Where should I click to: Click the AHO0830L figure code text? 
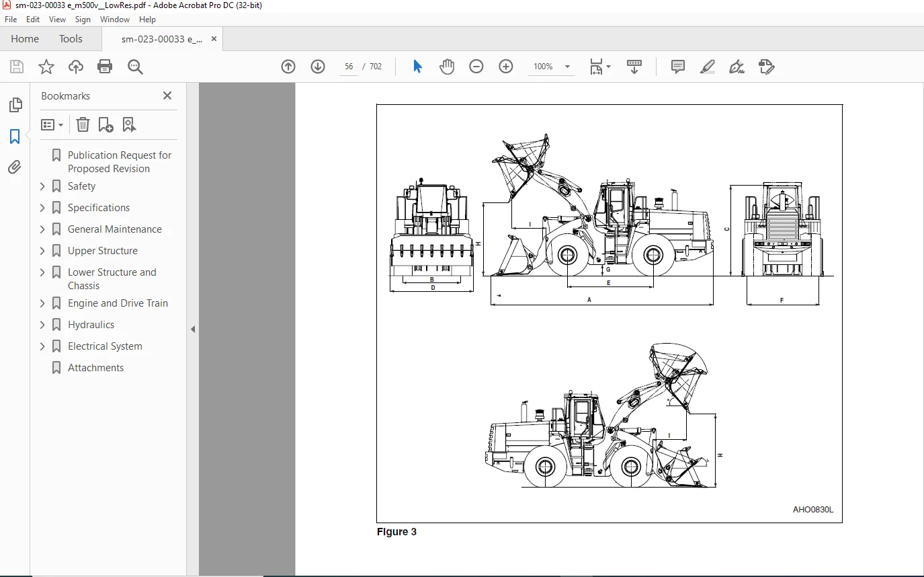tap(812, 510)
